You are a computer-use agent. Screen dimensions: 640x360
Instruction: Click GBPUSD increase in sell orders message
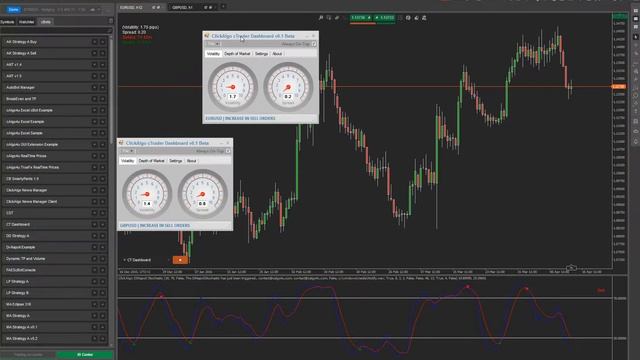pyautogui.click(x=155, y=226)
